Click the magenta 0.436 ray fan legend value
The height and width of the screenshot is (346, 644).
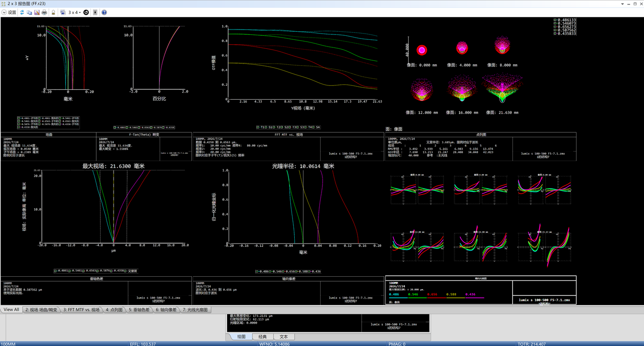click(x=470, y=294)
